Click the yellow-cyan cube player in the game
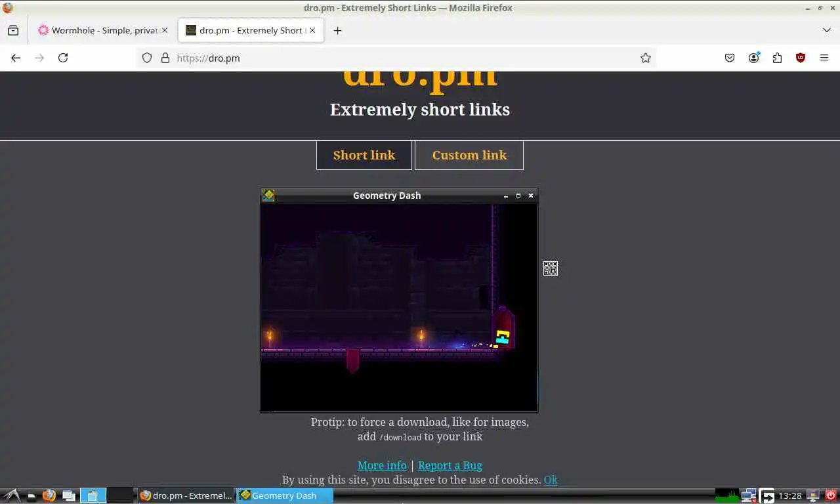 503,338
